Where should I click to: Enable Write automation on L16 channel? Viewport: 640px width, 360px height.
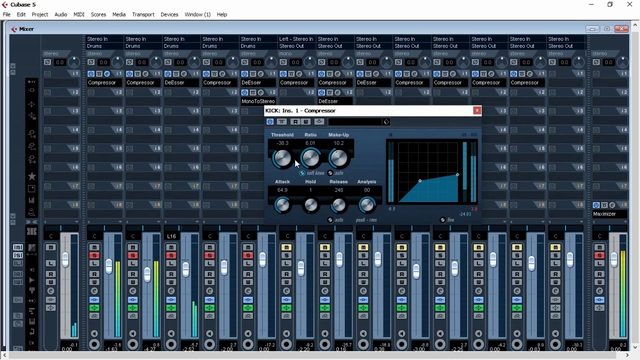tap(171, 282)
